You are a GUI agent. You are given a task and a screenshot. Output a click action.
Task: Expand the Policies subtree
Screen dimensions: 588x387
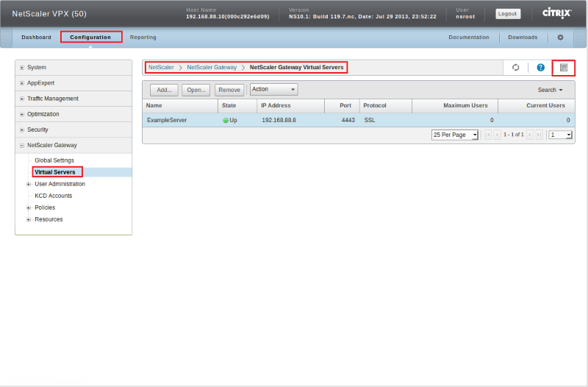[29, 208]
